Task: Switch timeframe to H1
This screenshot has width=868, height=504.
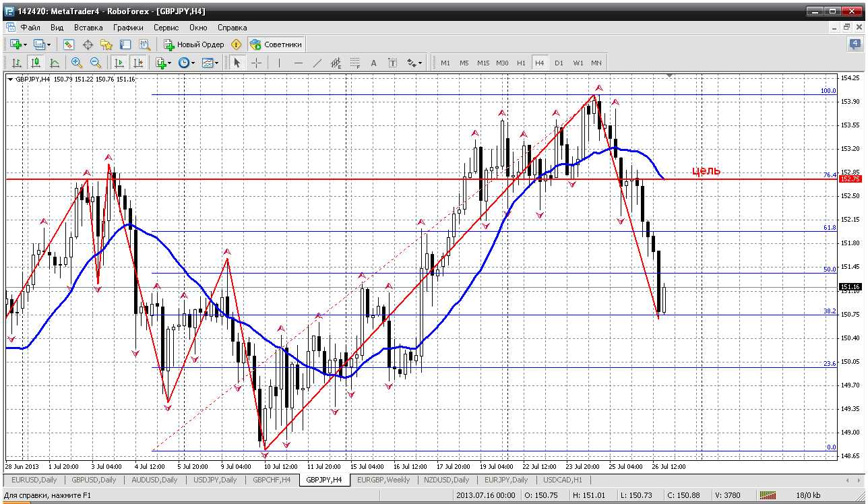Action: point(521,63)
